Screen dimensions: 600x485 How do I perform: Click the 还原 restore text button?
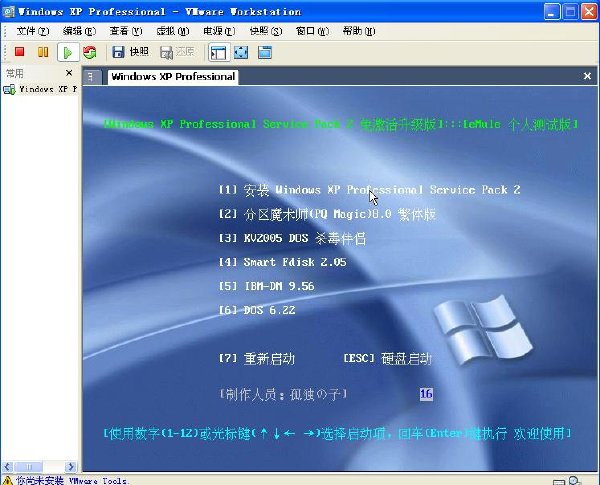tap(185, 52)
